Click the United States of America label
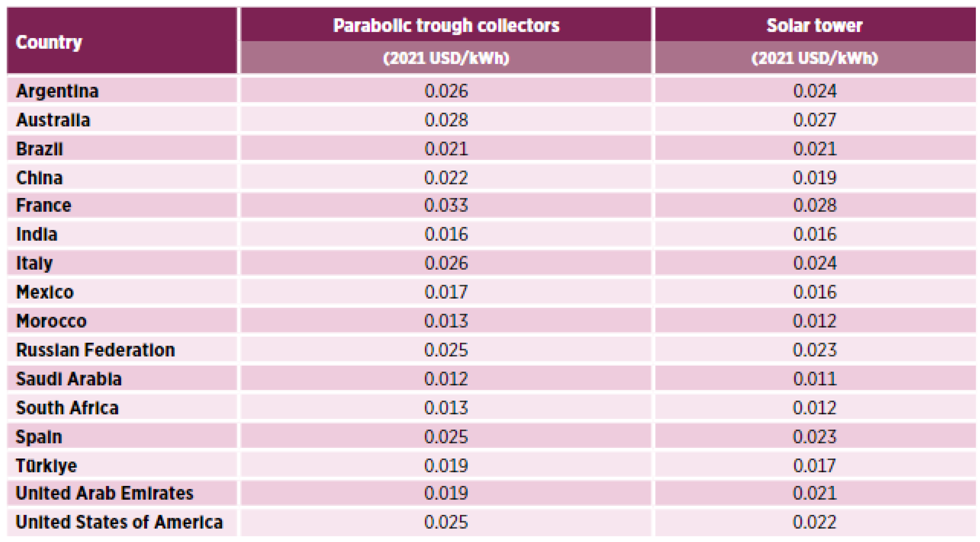Viewport: 980px width, 542px height. click(119, 522)
